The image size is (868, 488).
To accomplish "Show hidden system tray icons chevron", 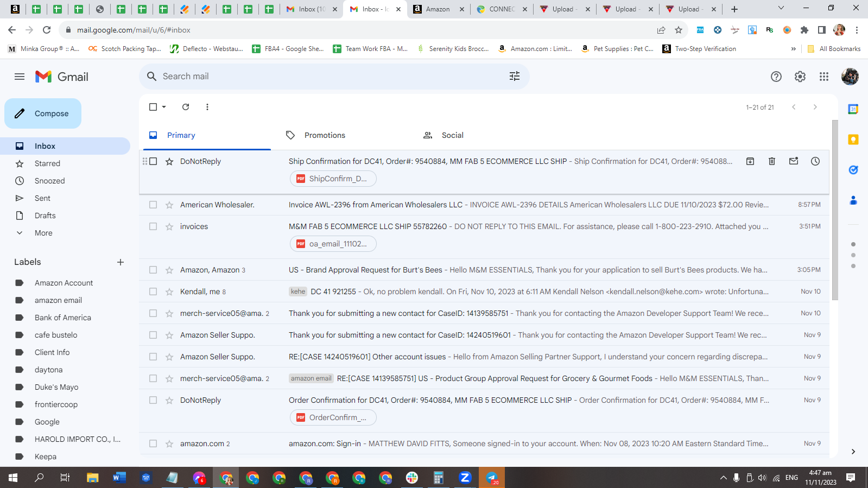I will tap(723, 478).
